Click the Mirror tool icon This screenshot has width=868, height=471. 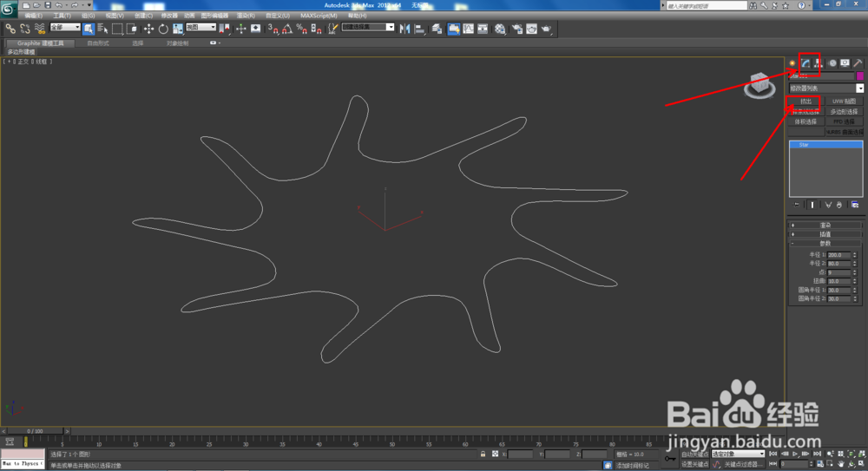[x=404, y=29]
